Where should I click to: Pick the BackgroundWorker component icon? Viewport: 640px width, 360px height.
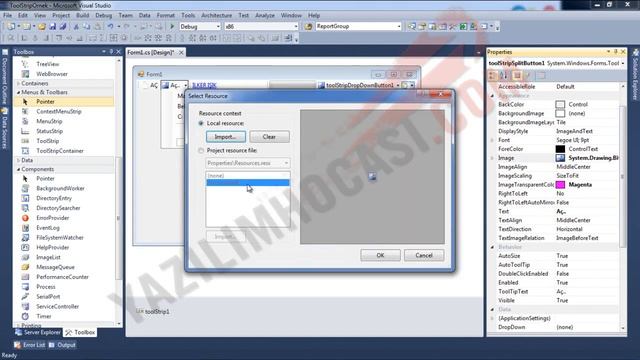(25, 188)
